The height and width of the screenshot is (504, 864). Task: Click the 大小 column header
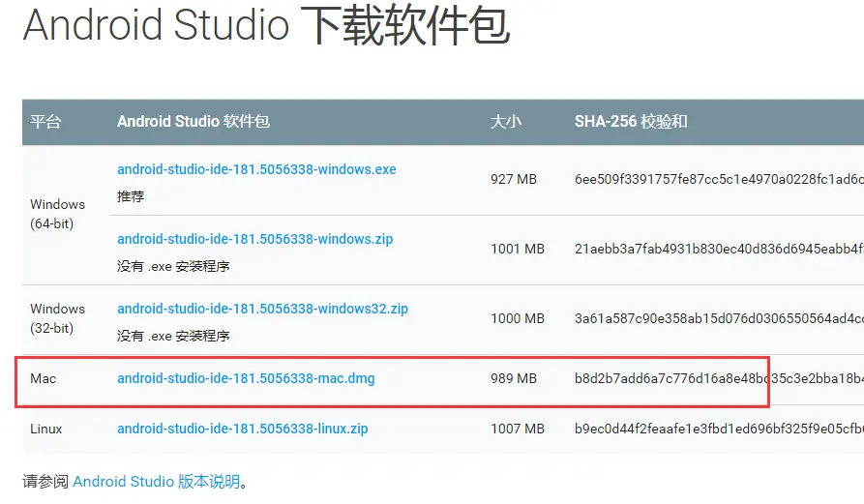click(505, 122)
